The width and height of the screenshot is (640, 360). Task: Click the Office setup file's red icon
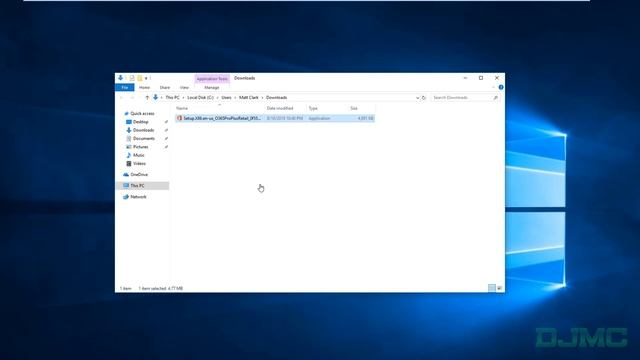pos(179,118)
